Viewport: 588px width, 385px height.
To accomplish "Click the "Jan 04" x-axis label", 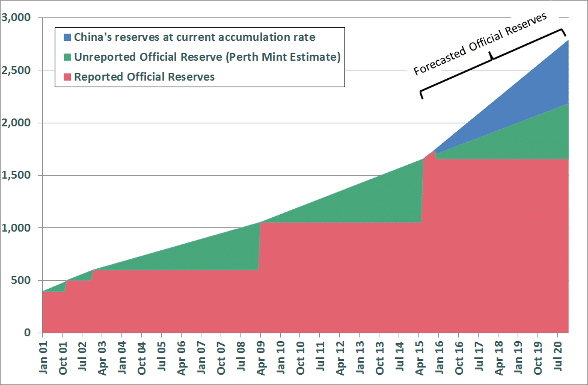I will pyautogui.click(x=123, y=357).
